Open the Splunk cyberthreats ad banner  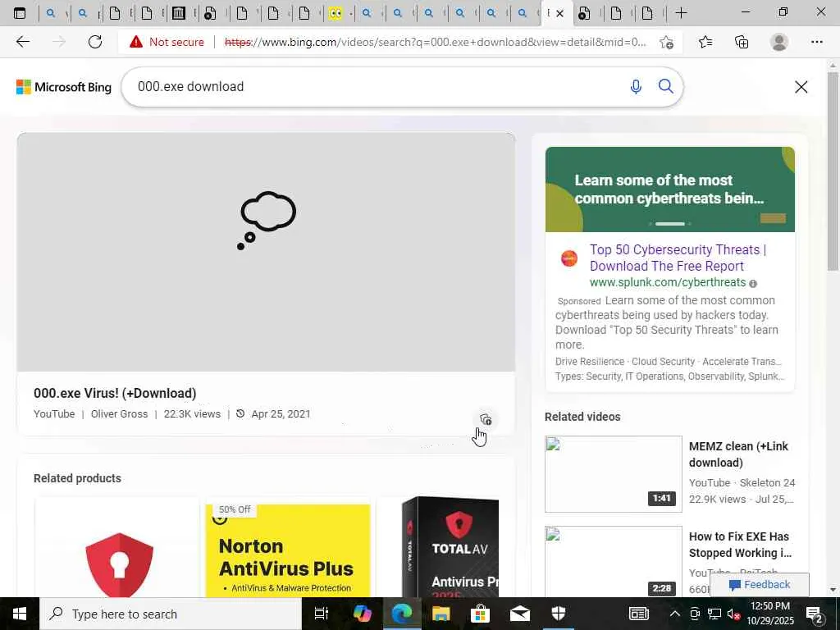(x=669, y=189)
